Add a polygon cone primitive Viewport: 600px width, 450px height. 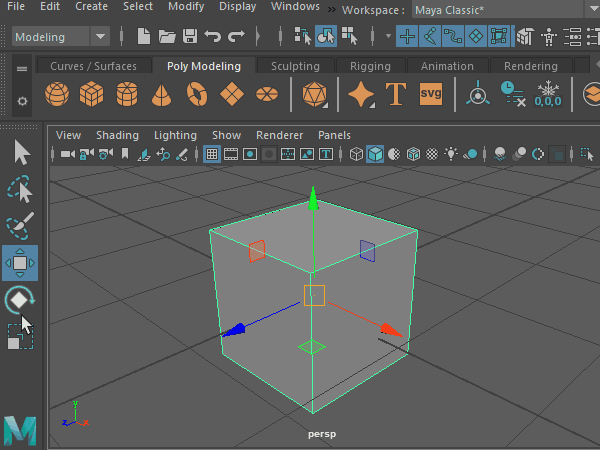click(x=161, y=95)
